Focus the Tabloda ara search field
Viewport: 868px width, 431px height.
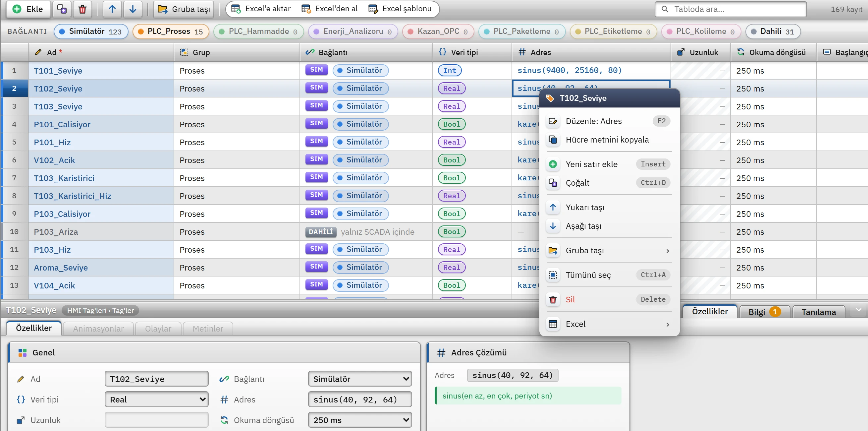pos(731,9)
